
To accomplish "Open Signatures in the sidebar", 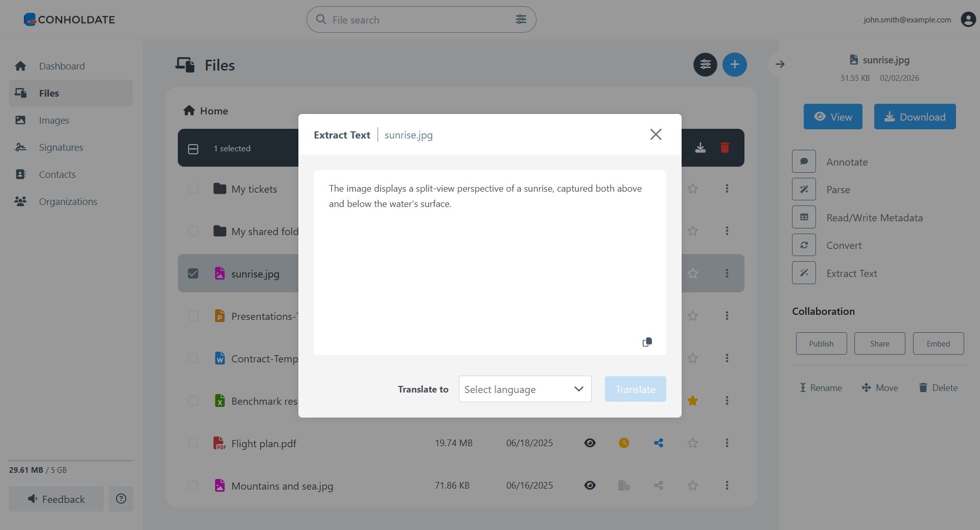I will point(61,147).
